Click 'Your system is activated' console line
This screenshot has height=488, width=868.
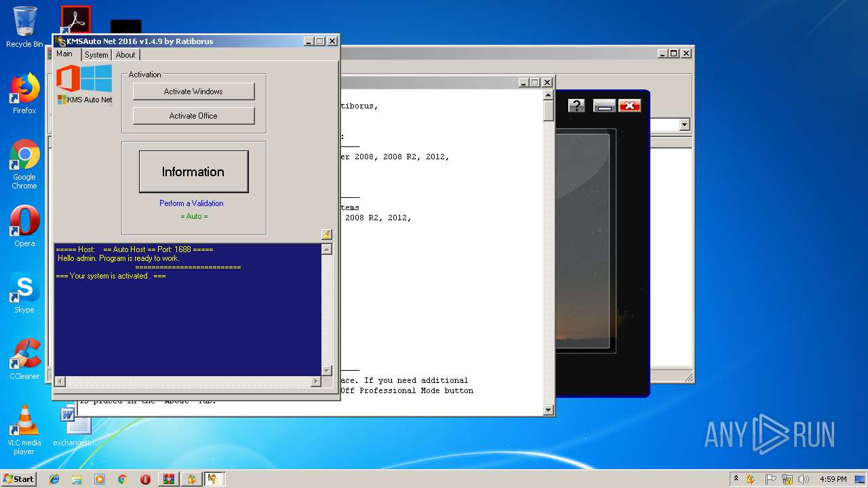click(x=111, y=276)
